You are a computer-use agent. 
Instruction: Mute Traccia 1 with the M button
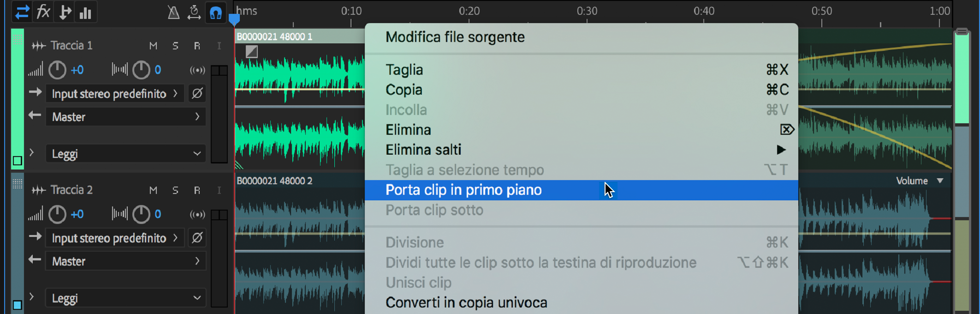click(154, 46)
